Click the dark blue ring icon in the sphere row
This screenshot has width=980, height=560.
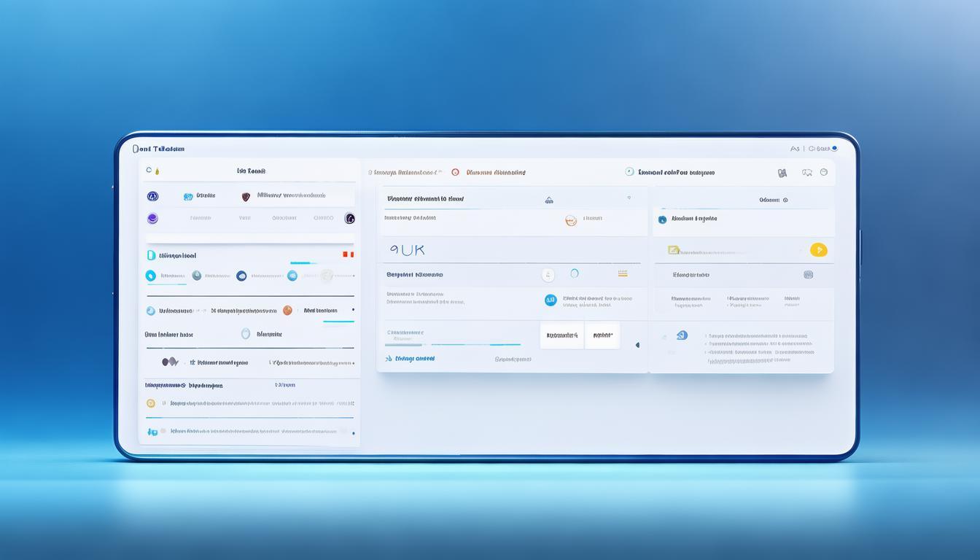point(241,276)
